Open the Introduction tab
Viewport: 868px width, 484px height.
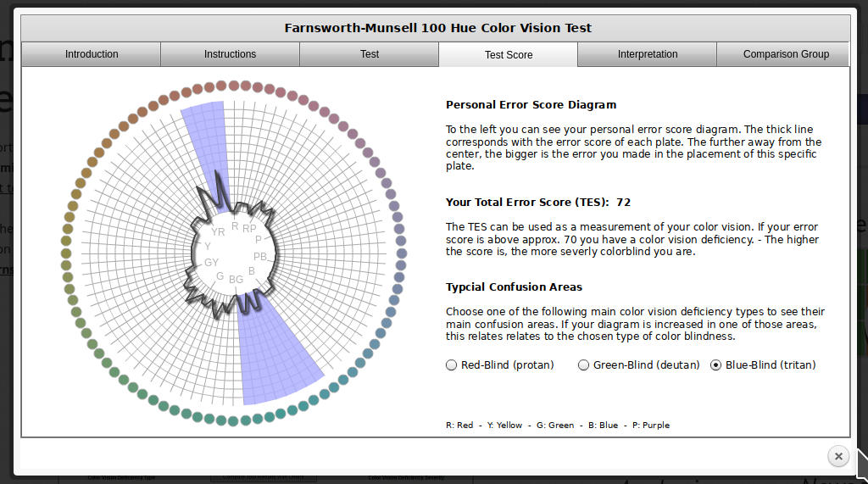[x=92, y=54]
